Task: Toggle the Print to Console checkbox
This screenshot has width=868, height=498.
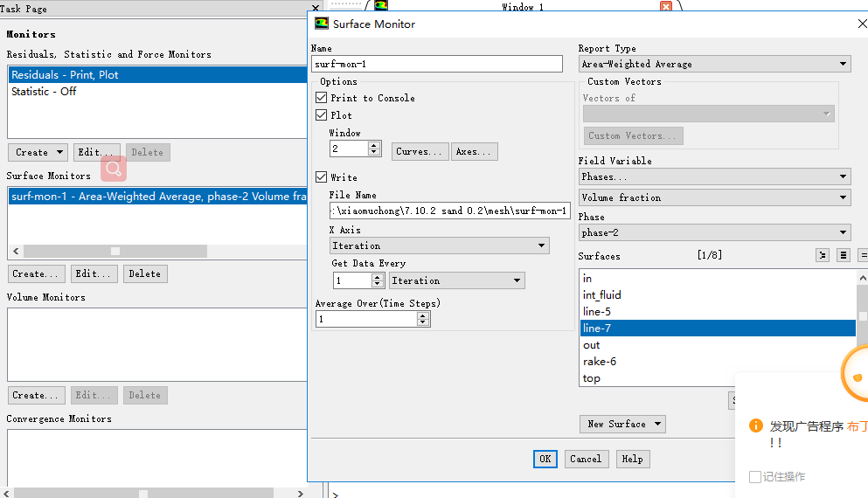Action: tap(322, 98)
